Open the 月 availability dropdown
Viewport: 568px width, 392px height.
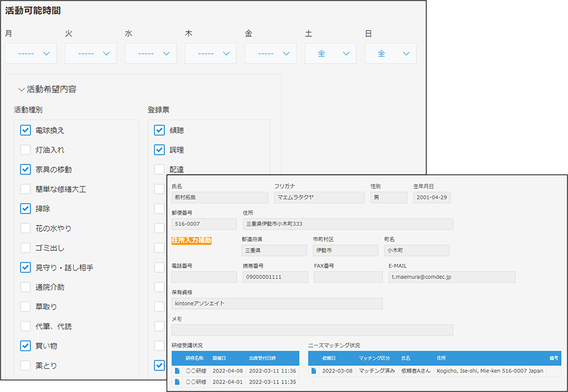31,53
